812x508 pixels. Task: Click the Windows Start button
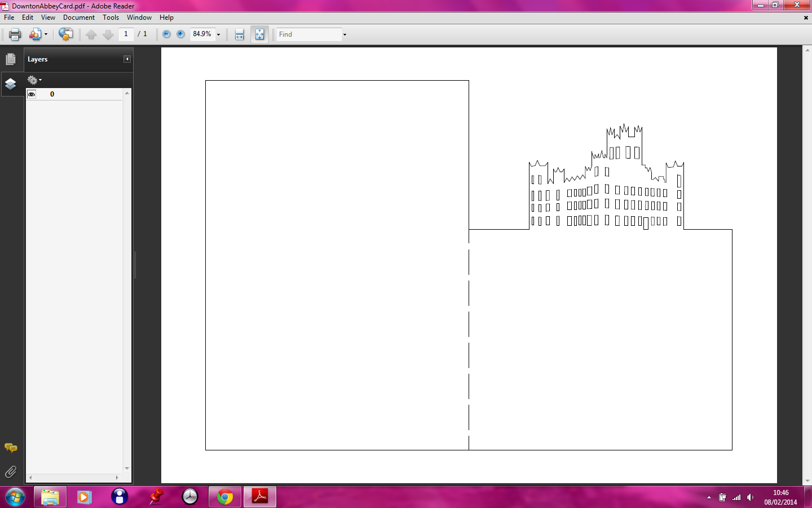click(15, 497)
